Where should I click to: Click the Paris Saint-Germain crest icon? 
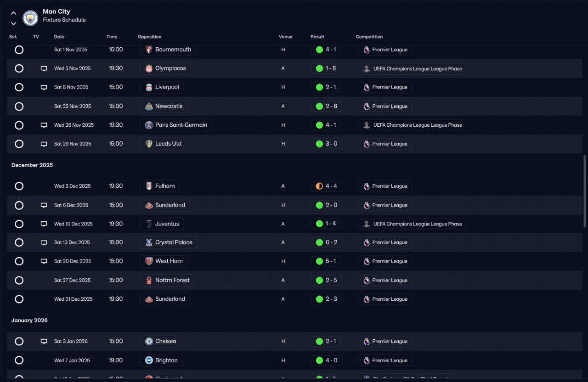[x=149, y=125]
